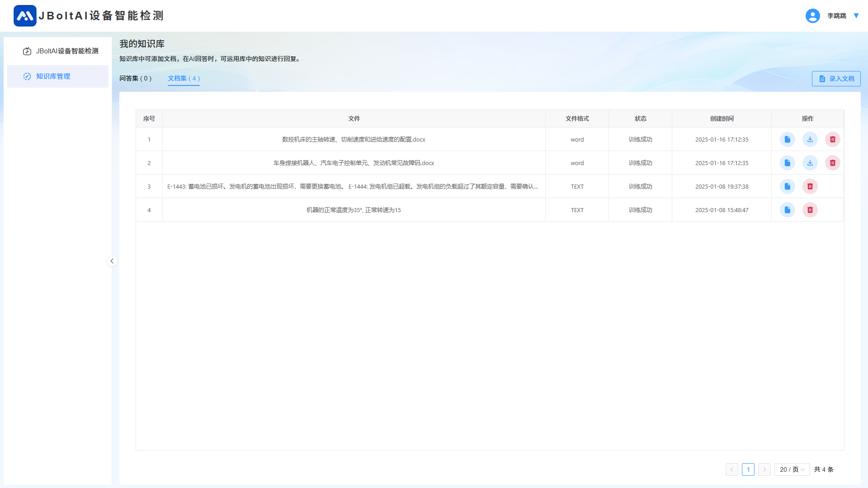View the E-1443 TEXT entry

[787, 186]
